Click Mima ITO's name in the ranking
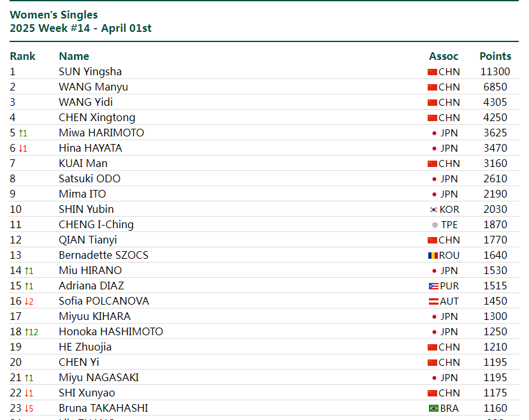 click(x=82, y=194)
